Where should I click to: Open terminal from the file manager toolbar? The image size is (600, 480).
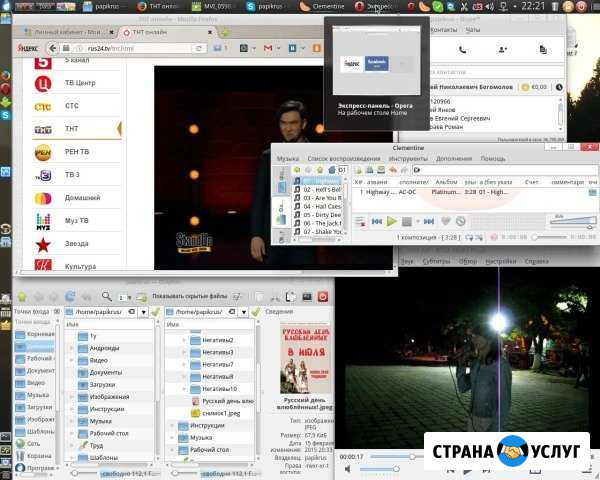tap(307, 297)
